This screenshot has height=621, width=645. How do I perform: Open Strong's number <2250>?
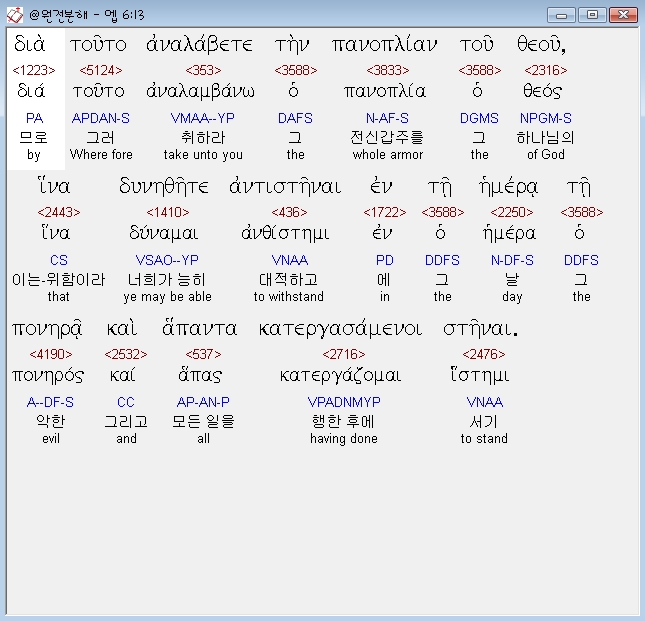click(x=512, y=212)
